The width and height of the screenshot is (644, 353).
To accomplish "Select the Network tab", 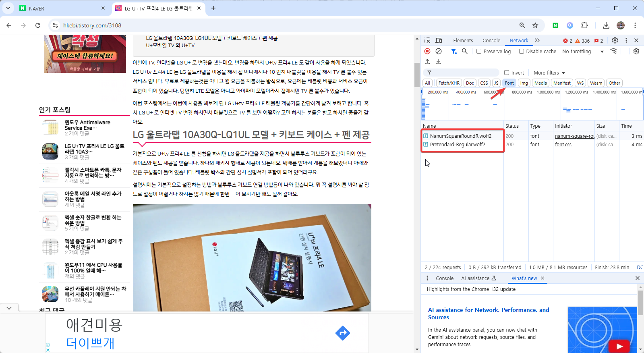I will [519, 40].
